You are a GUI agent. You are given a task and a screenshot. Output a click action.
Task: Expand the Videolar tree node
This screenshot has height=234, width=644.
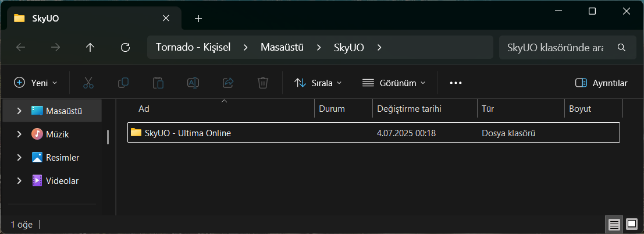point(19,180)
